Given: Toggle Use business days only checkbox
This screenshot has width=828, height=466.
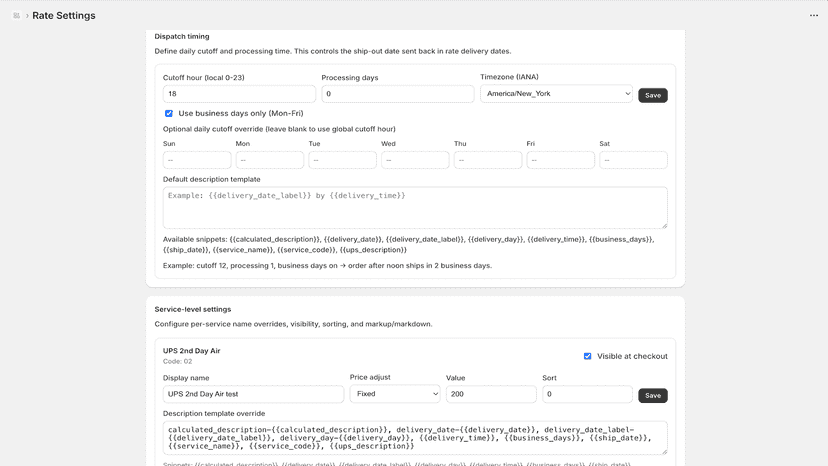Looking at the screenshot, I should 169,114.
